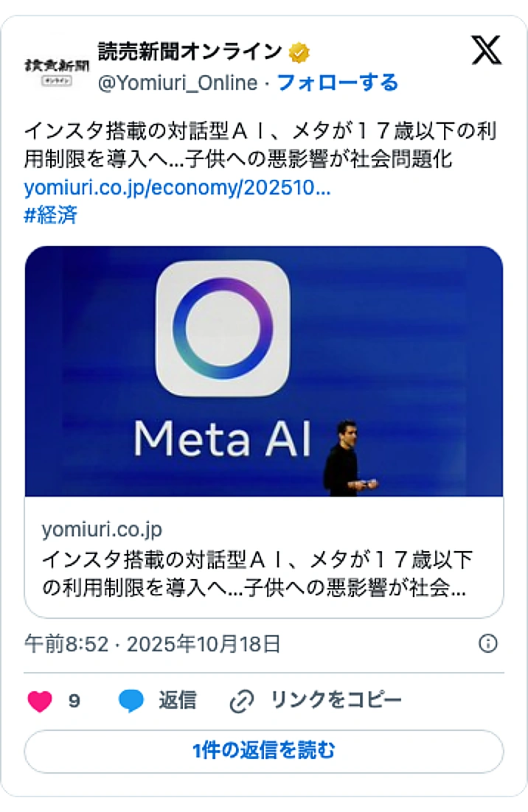This screenshot has height=812, width=528.
Task: Open the timestamp 午前8:52 · 2025年10月18日
Action: (153, 644)
